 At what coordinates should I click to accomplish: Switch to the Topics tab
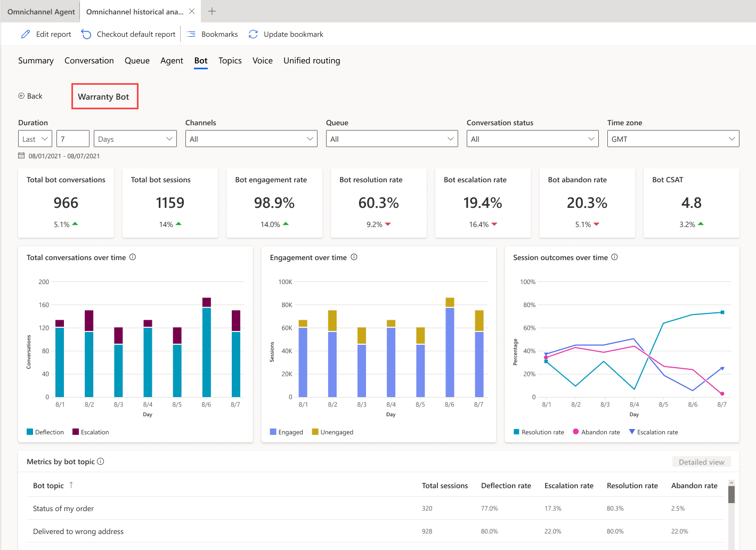(230, 61)
